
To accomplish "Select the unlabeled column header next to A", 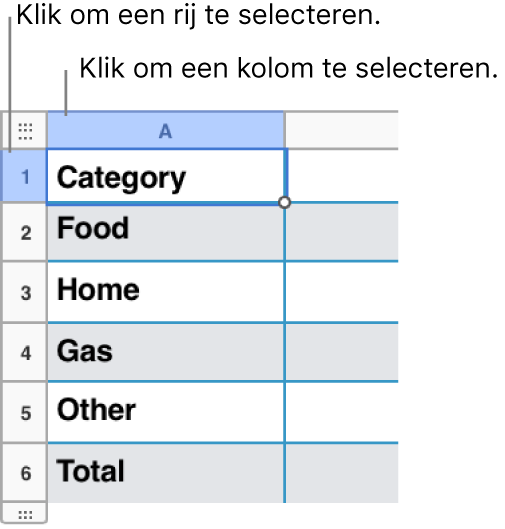I will (x=342, y=131).
